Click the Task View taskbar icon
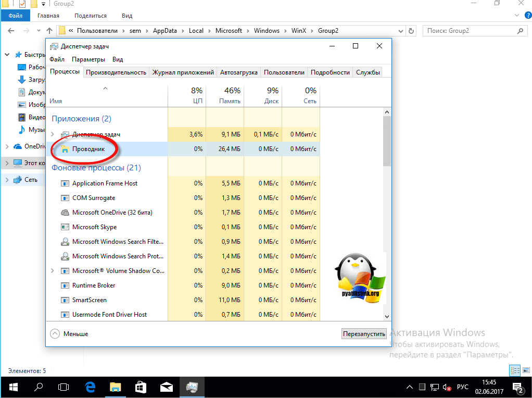 pos(64,387)
